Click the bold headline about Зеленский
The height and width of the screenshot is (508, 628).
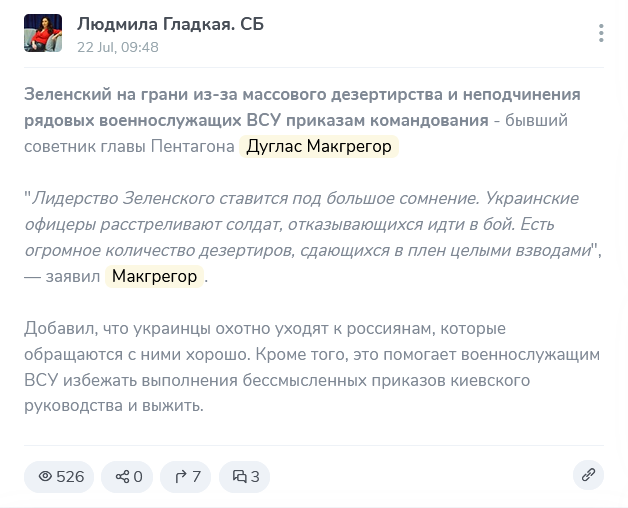(x=300, y=106)
